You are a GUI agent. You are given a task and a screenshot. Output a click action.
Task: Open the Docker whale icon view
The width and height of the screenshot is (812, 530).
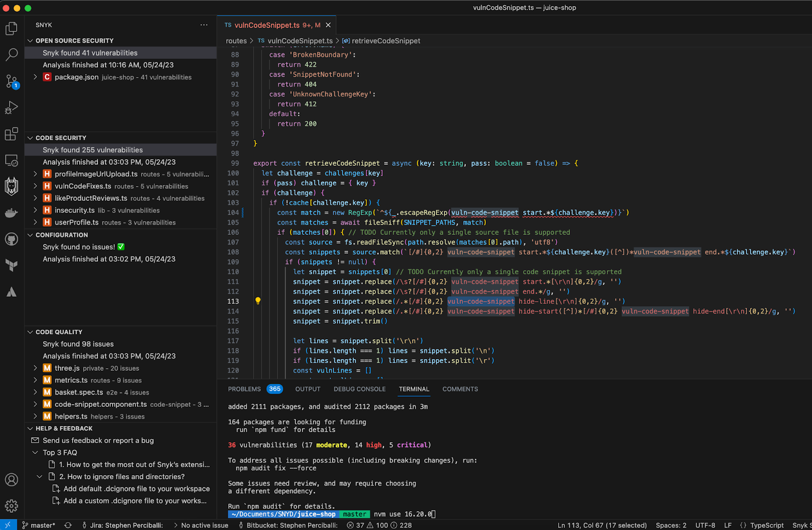coord(11,213)
